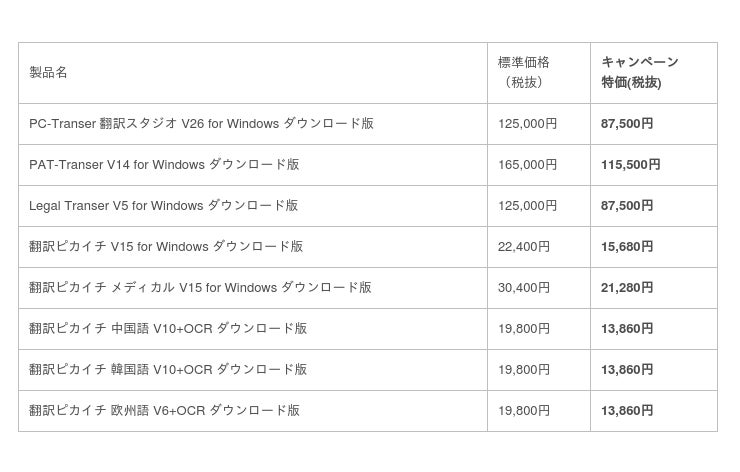Screen dimensions: 740x472
Task: Click the 21,280円 campaign price
Action: pos(627,288)
